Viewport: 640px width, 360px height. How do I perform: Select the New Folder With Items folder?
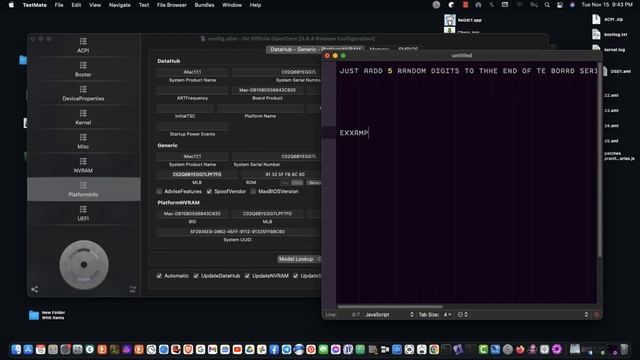47,315
